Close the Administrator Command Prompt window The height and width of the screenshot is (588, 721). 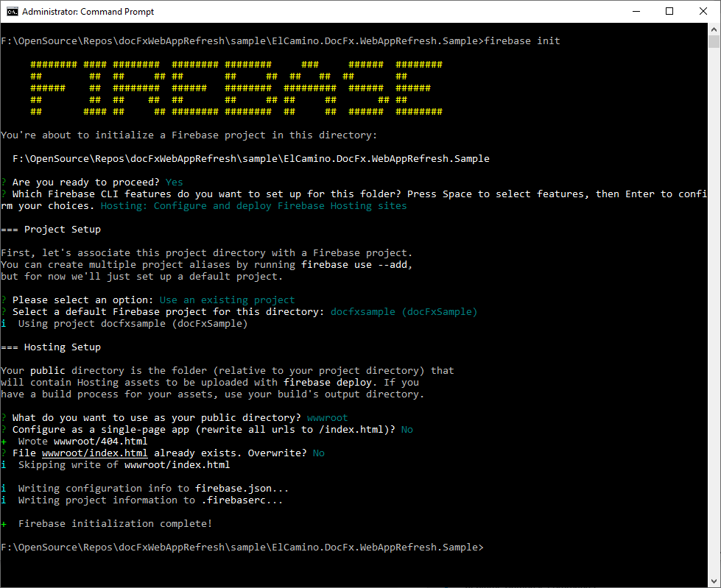[703, 12]
